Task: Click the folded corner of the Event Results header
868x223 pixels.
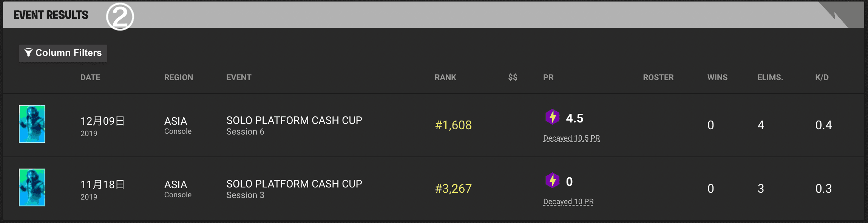Action: pyautogui.click(x=841, y=14)
